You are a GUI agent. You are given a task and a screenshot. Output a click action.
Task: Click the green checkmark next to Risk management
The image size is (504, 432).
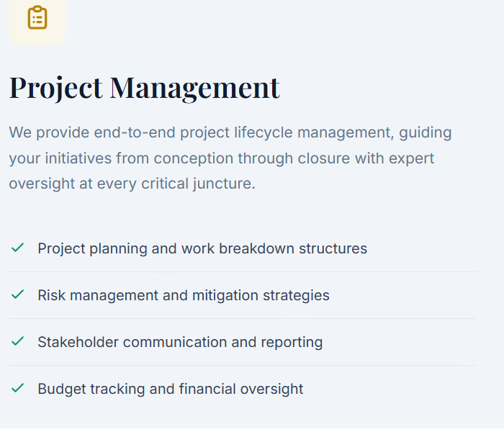[x=18, y=294]
